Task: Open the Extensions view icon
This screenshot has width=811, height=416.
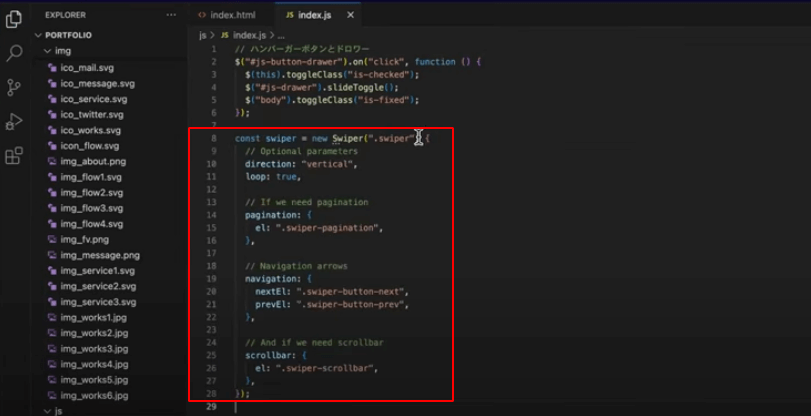Action: (14, 156)
